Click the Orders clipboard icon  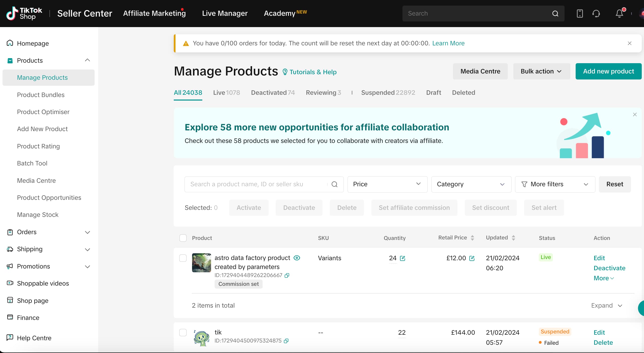10,232
